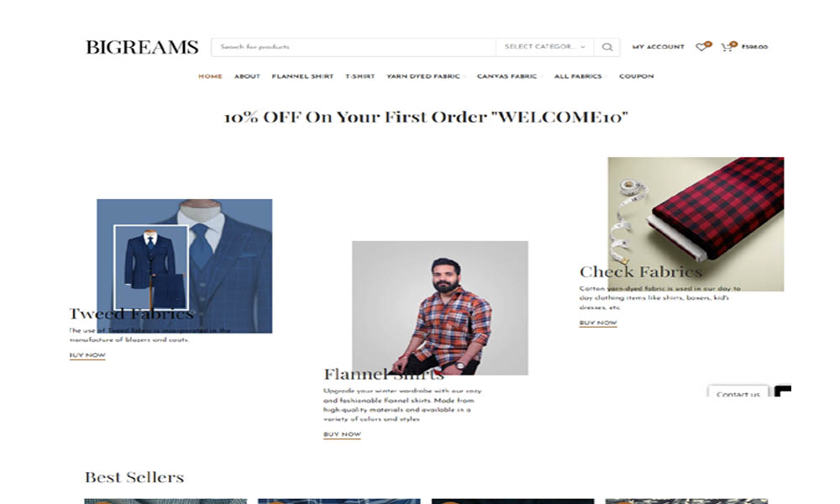Click the My Account link

(x=658, y=47)
